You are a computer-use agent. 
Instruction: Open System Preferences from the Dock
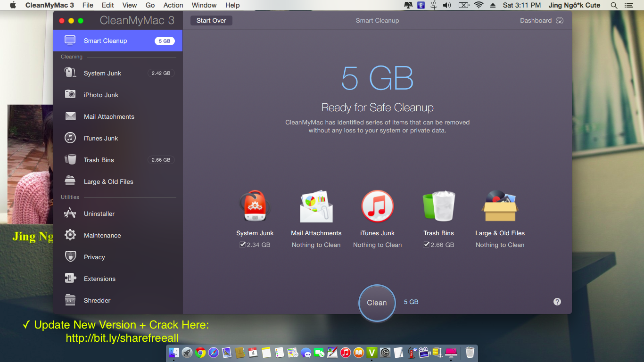coord(385,352)
